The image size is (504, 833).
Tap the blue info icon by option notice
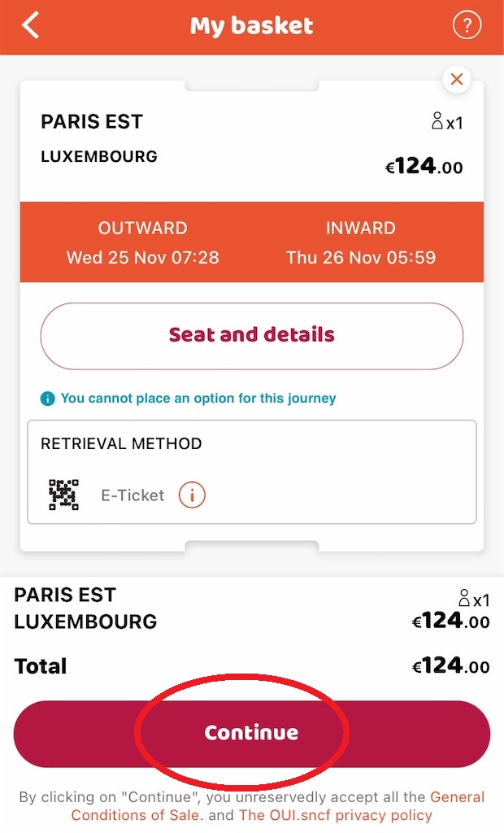pyautogui.click(x=47, y=399)
